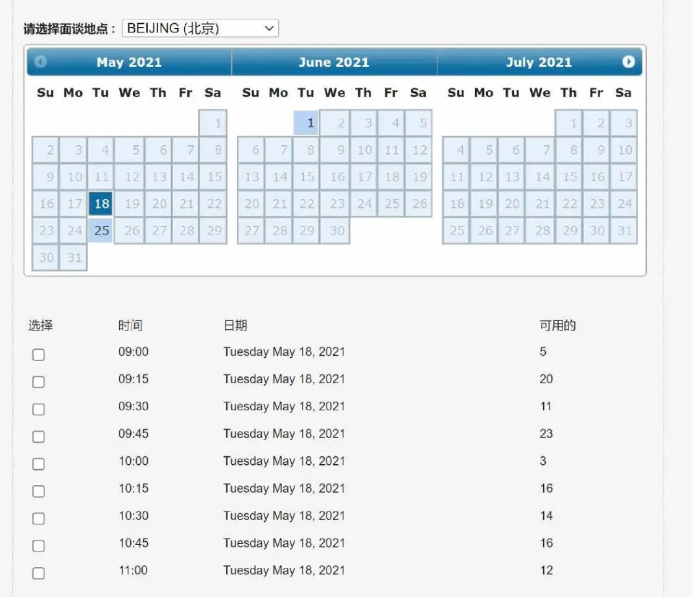This screenshot has height=597, width=700.
Task: Tick the 10:30 time slot checkbox
Action: pyautogui.click(x=39, y=519)
